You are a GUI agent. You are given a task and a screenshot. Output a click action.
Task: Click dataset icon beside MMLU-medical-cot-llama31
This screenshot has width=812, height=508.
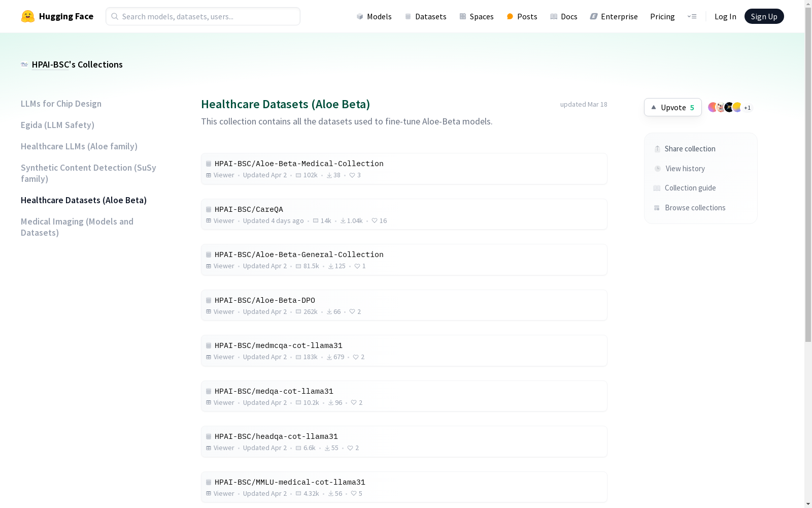209,482
